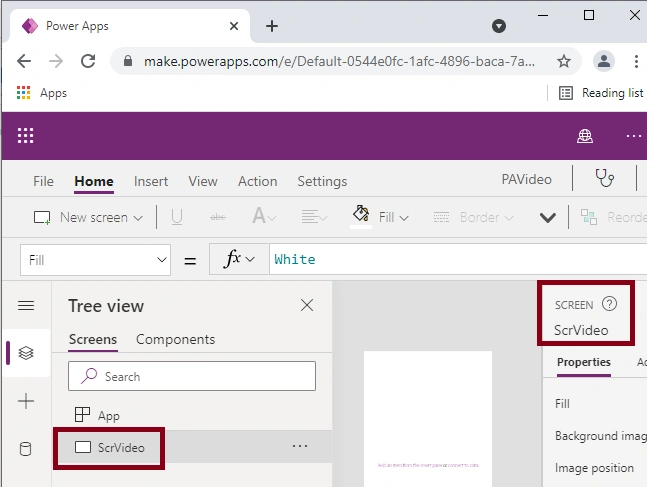Screen dimensions: 647x487
Task: Close the Tree view panel
Action: click(307, 305)
